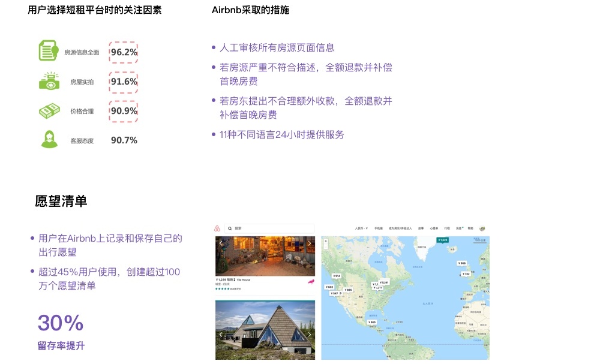Click the 90.7% percentage value
Image resolution: width=600 pixels, height=364 pixels.
124,140
